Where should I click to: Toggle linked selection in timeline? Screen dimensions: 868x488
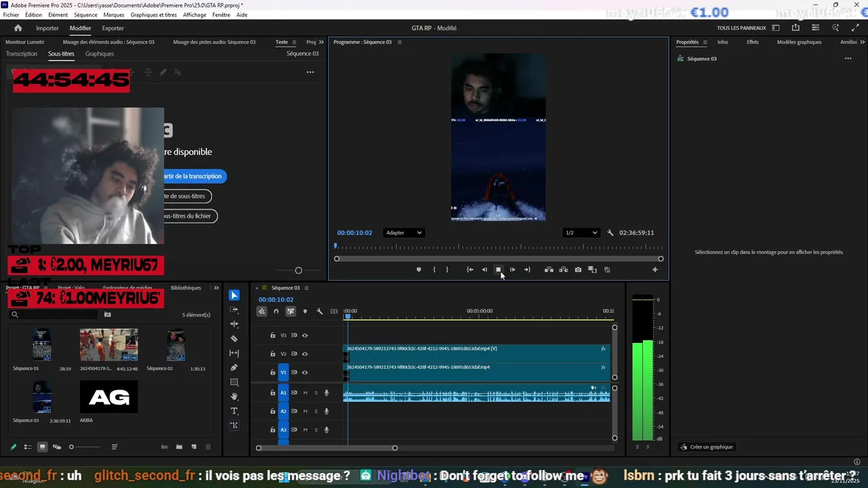[x=290, y=312]
